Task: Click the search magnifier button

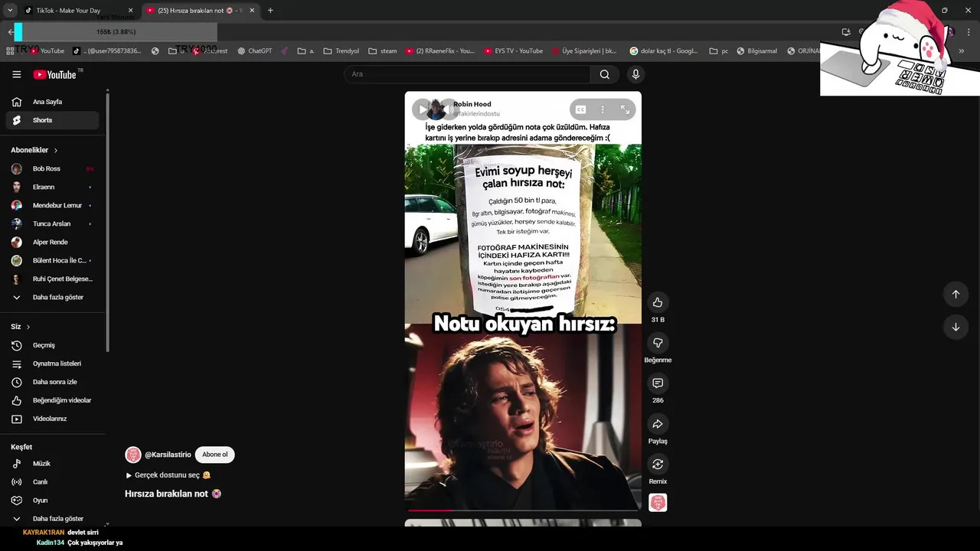Action: point(605,74)
